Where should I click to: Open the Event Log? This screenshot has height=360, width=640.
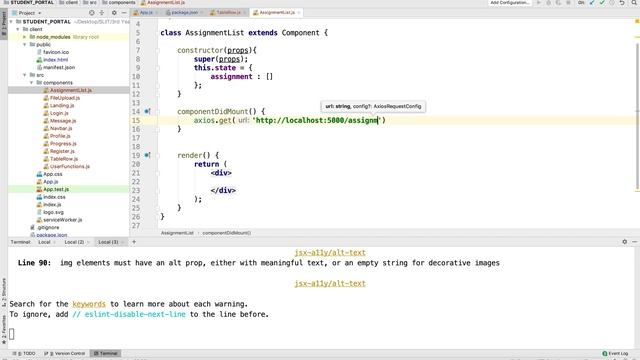point(616,353)
